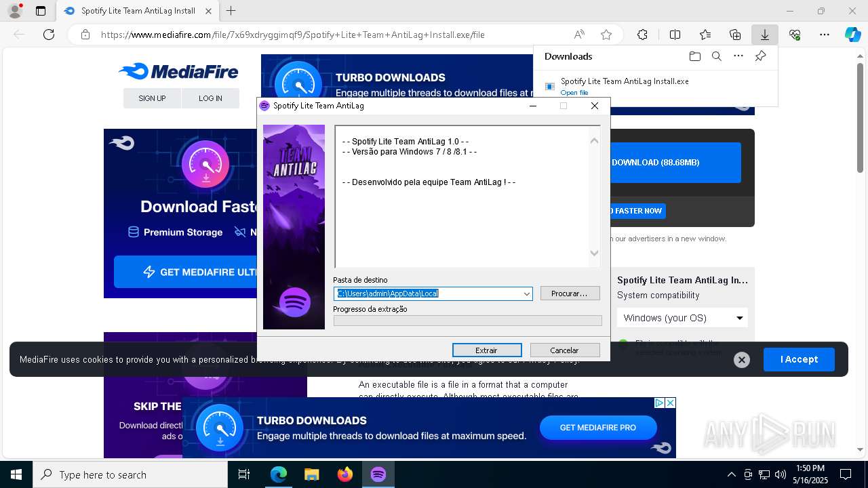Show hidden tray icons chevron

(x=731, y=474)
